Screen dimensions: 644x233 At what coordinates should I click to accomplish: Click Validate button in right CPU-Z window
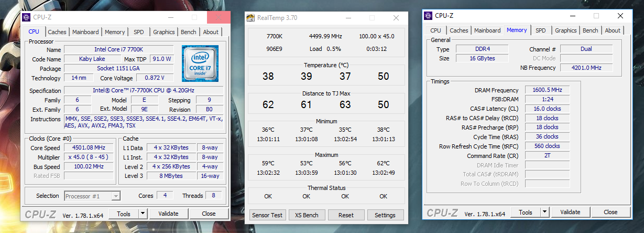coord(570,212)
